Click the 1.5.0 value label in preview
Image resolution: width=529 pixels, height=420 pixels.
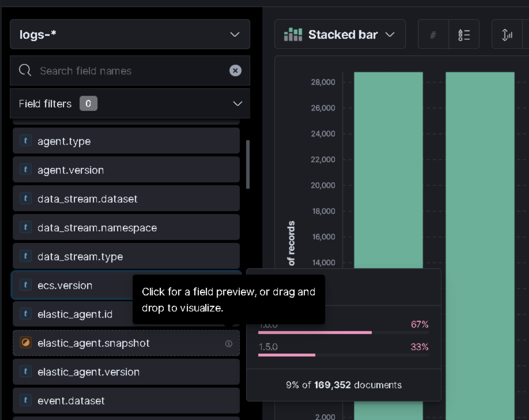[268, 347]
